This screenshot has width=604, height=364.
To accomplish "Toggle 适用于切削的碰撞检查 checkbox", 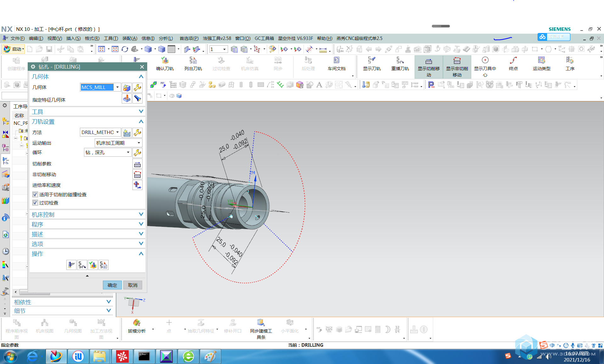I will [35, 194].
